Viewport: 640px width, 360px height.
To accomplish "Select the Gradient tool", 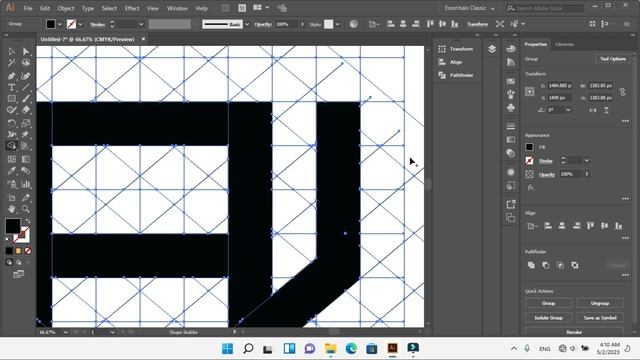I will tap(26, 159).
